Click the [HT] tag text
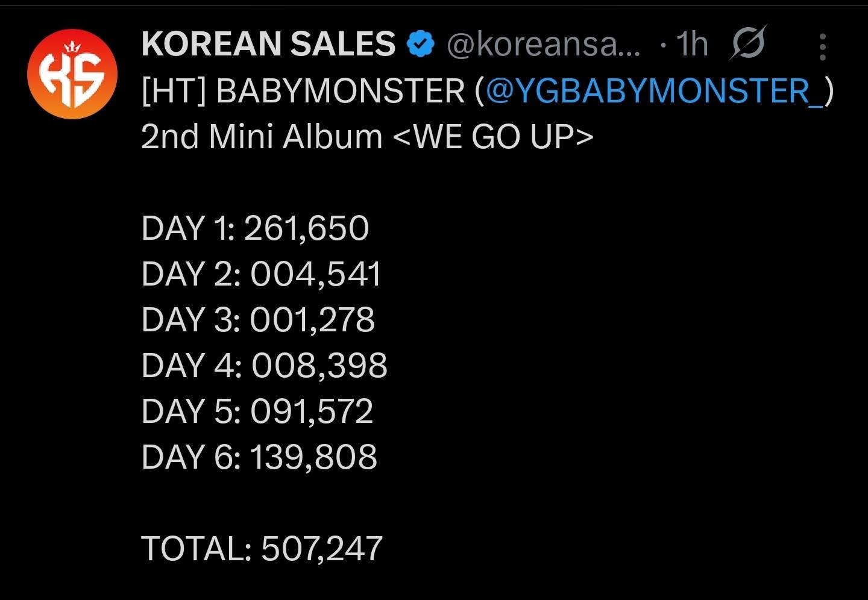Screen dimensions: 868x600 click(174, 91)
